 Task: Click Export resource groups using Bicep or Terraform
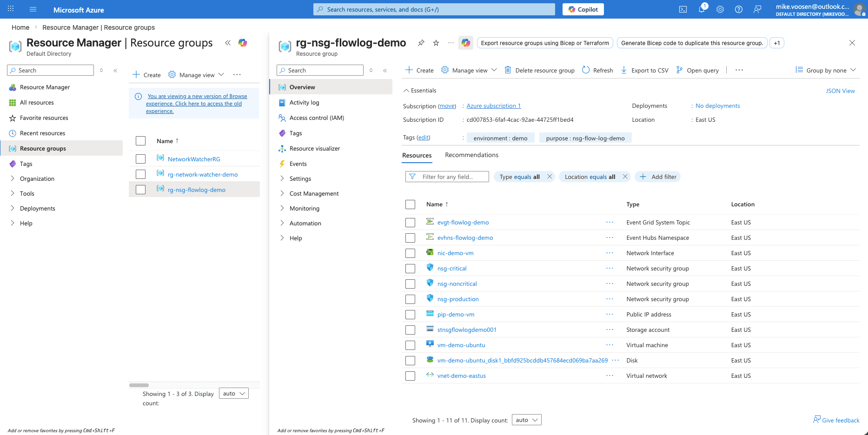[x=544, y=43]
